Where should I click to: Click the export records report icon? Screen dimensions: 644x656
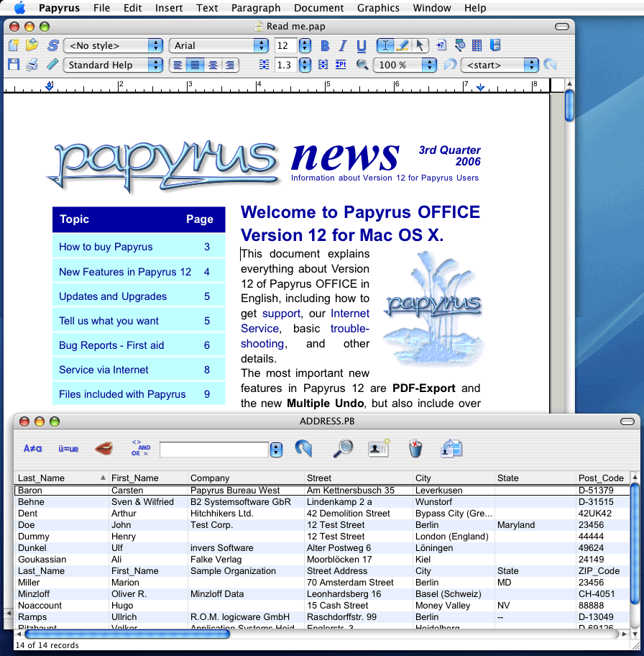pyautogui.click(x=451, y=449)
